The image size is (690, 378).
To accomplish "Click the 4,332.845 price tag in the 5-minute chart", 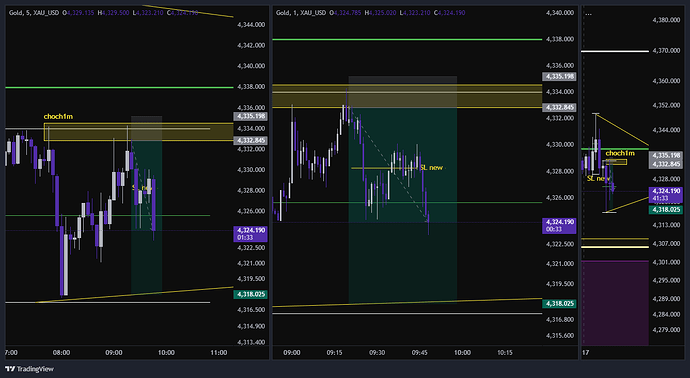I will tap(250, 140).
